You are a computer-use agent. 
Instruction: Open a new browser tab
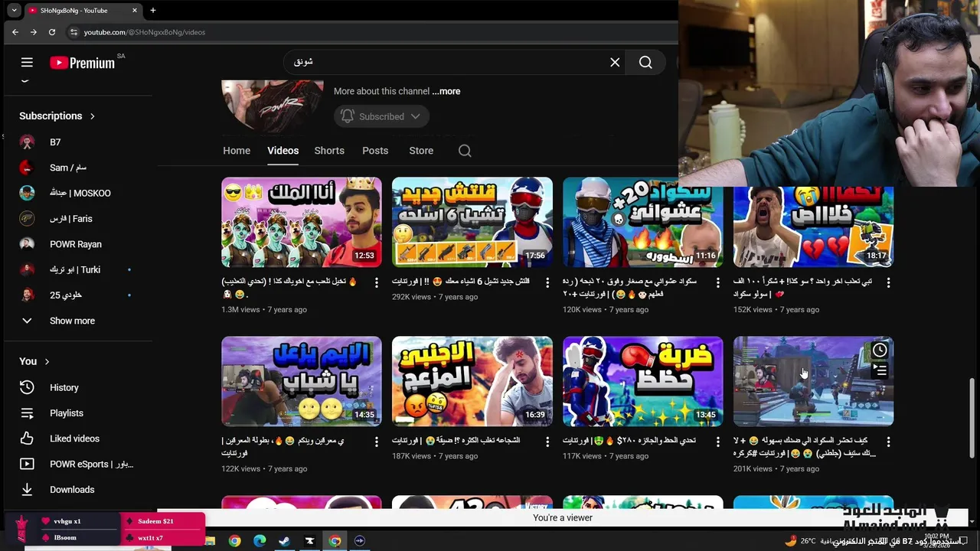coord(152,11)
